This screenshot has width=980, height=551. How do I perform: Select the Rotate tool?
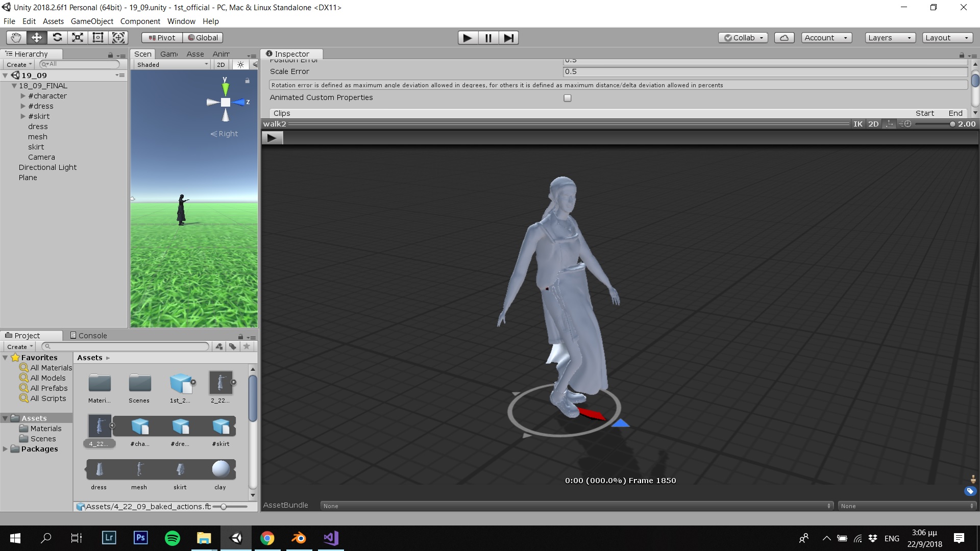(x=57, y=37)
